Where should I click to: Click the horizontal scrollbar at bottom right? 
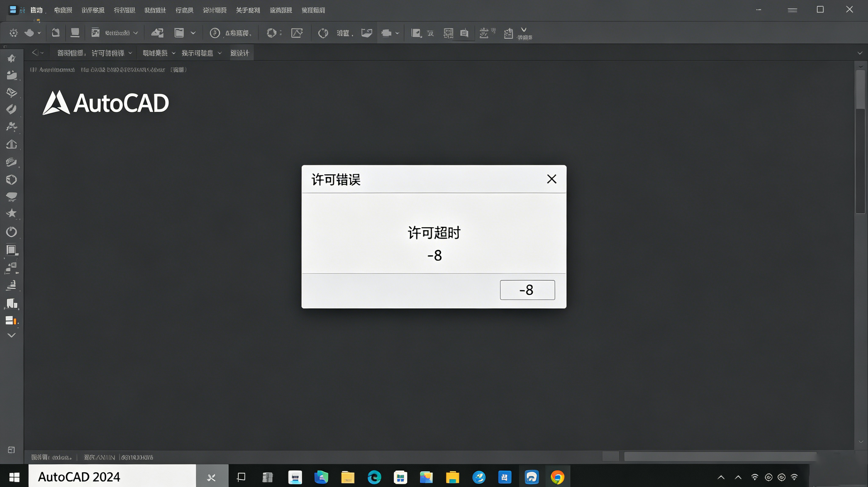(x=720, y=456)
